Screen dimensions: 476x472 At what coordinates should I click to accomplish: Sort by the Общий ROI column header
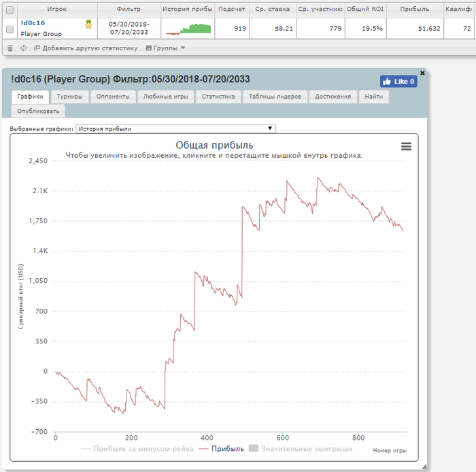point(366,9)
